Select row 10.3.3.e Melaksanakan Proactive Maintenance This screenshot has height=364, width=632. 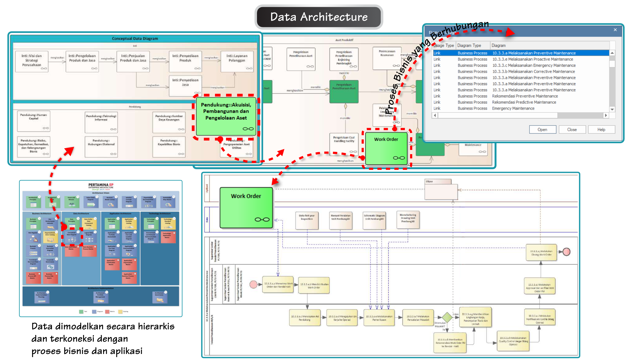coord(521,59)
